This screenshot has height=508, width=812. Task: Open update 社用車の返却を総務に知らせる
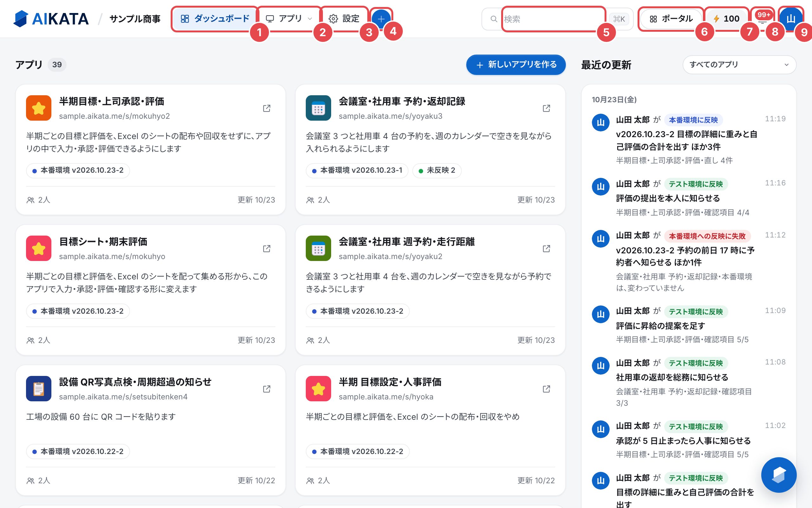click(672, 377)
